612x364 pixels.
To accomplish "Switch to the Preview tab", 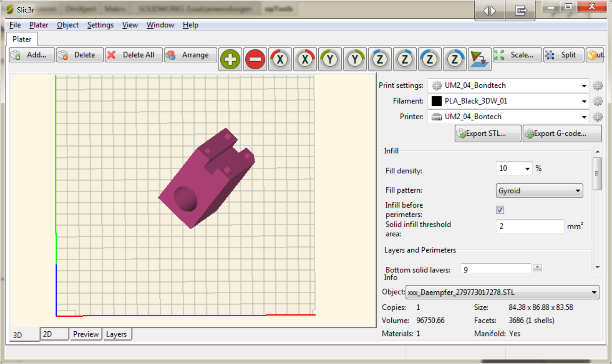I will pyautogui.click(x=86, y=334).
